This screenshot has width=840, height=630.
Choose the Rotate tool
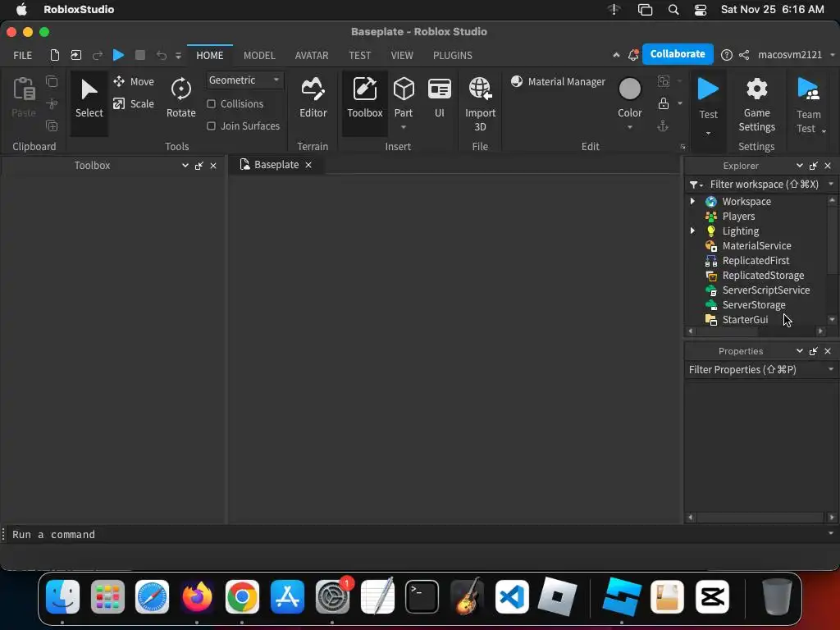click(181, 98)
